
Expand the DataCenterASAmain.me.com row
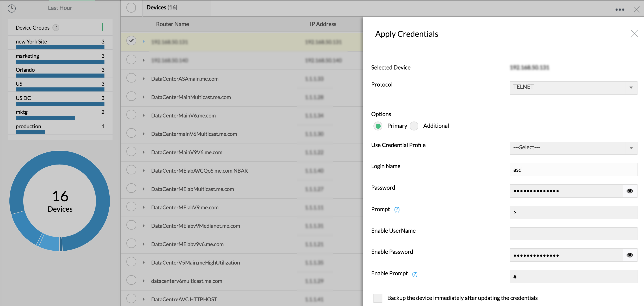tap(143, 79)
